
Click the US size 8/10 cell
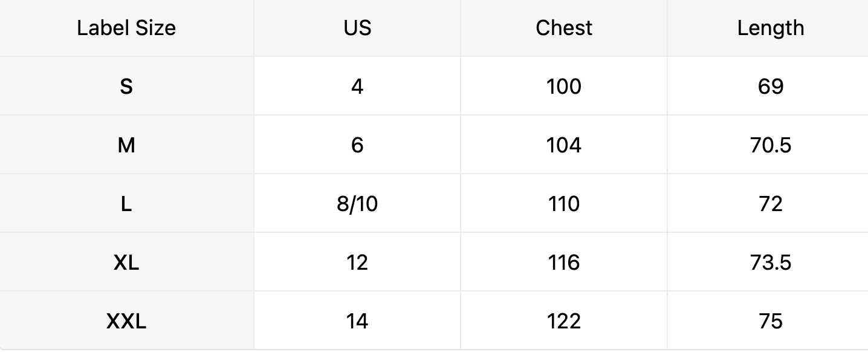357,204
